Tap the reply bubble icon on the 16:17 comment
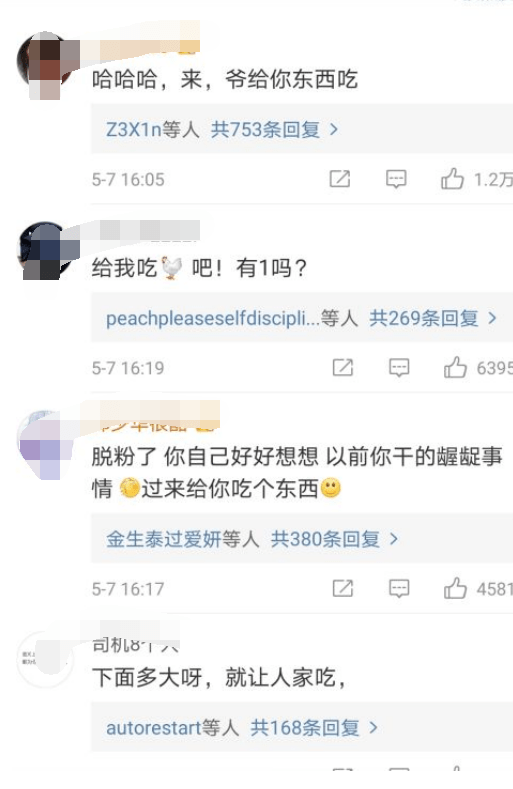513x789 pixels. [399, 589]
